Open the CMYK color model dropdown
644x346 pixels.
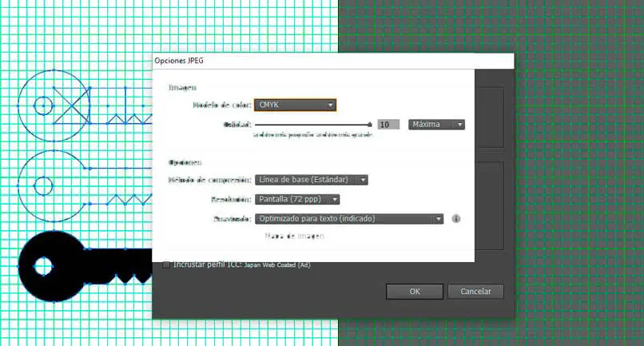pyautogui.click(x=296, y=105)
